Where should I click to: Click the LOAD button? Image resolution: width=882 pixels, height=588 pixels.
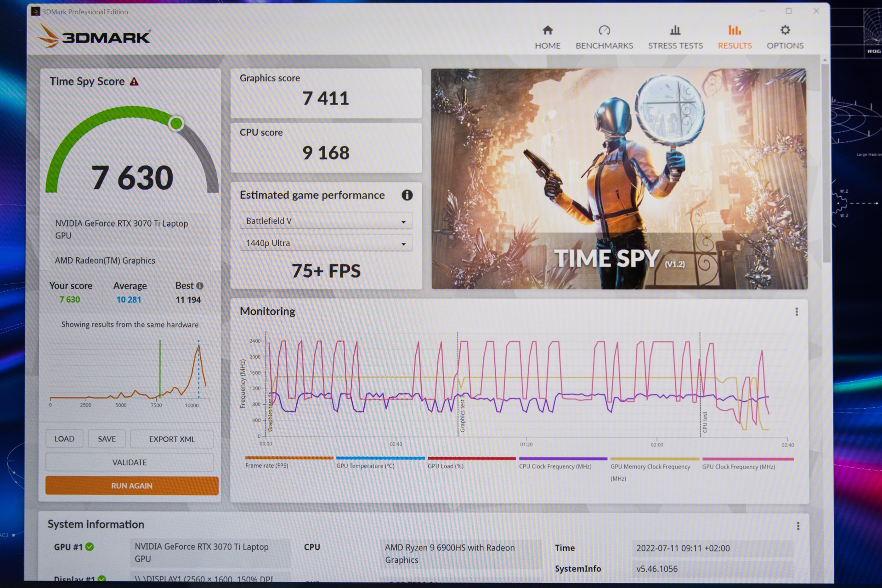[64, 439]
